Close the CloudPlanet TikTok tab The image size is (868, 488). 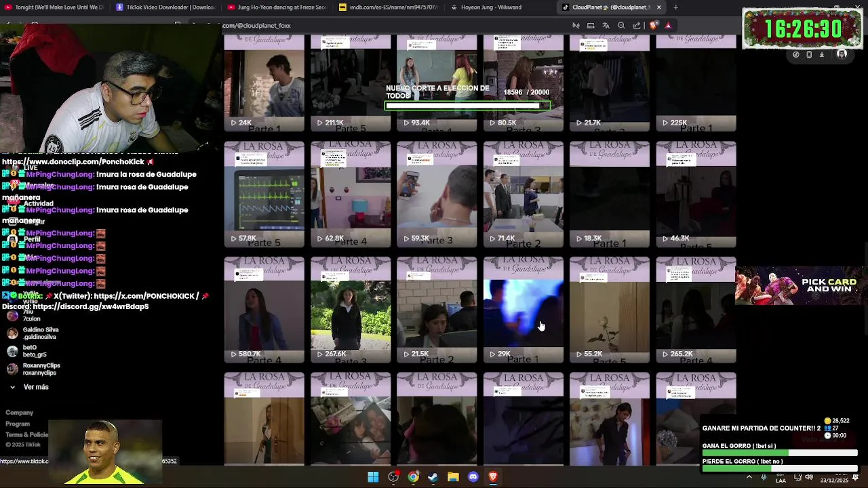click(658, 7)
